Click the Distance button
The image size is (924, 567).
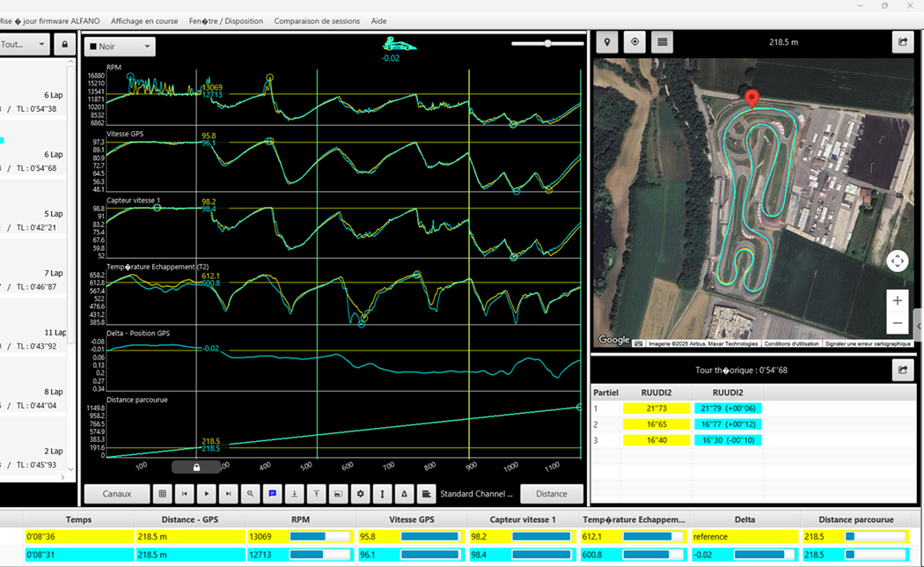click(552, 494)
